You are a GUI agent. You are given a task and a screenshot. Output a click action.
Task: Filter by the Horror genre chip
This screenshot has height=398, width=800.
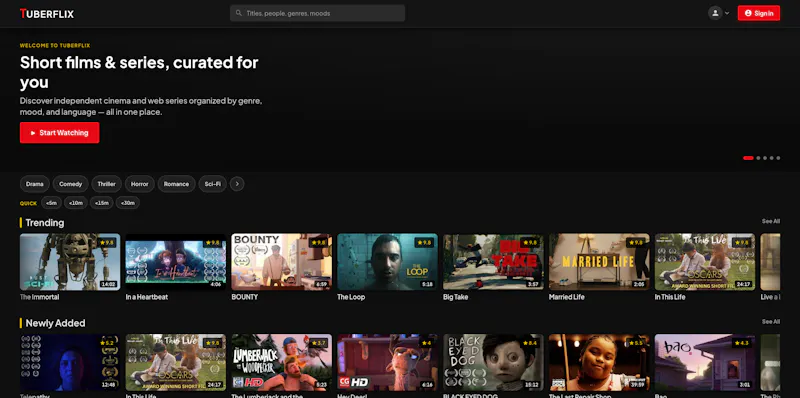tap(140, 184)
